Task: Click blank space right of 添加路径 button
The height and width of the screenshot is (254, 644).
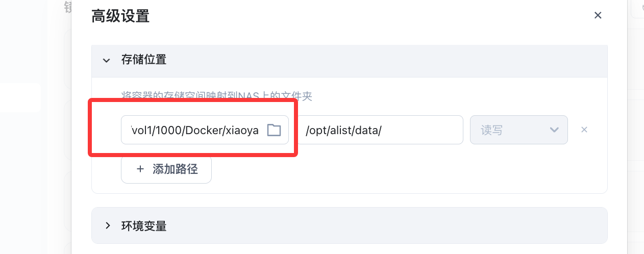Action: (x=383, y=169)
